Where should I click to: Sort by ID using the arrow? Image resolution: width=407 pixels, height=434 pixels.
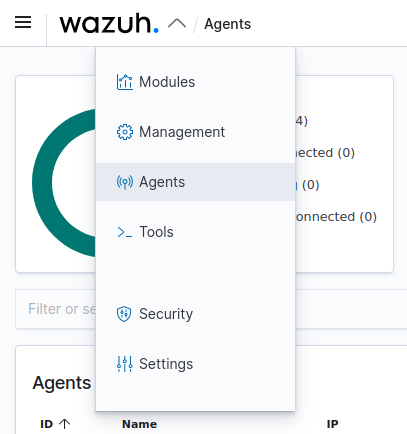tap(64, 424)
